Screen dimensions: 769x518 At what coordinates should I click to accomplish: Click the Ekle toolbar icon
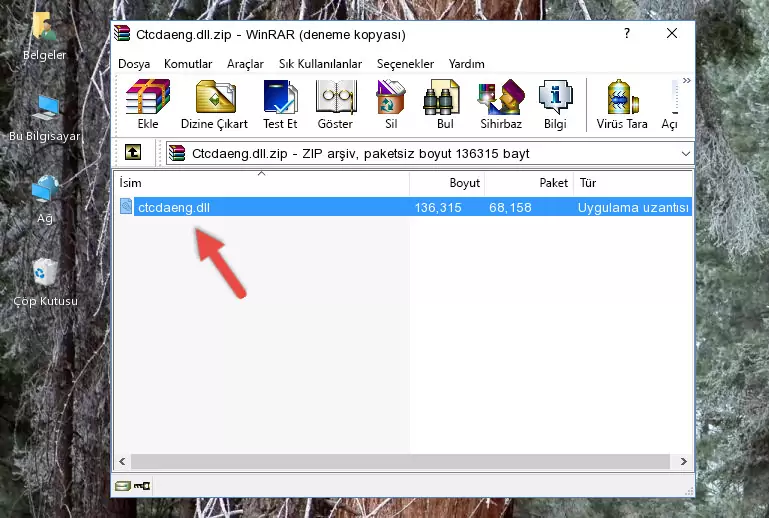point(148,104)
